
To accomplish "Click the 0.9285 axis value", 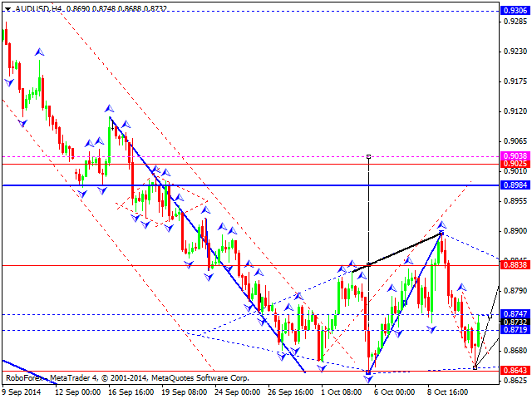I will tap(515, 22).
